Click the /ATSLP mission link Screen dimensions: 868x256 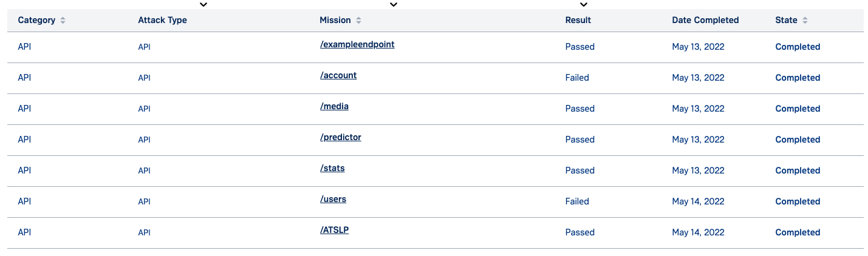[334, 230]
